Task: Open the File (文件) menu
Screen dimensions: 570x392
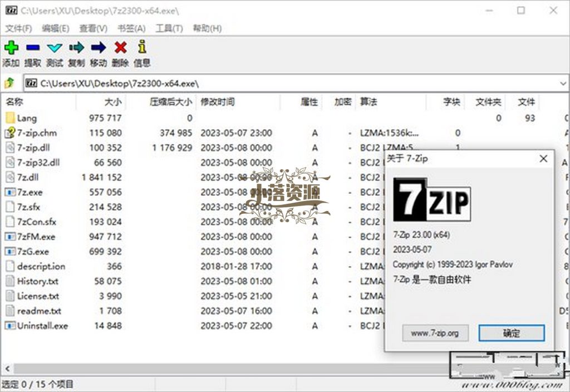Action: tap(18, 28)
